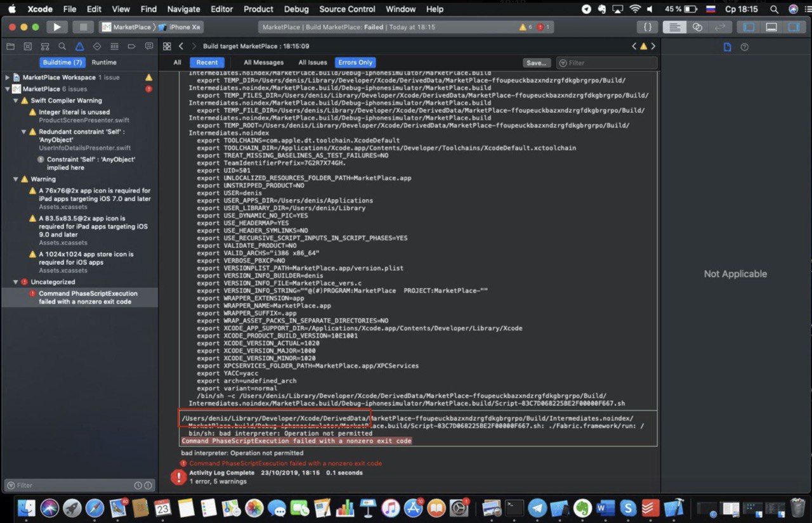
Task: Click the build log Filter field
Action: (x=607, y=63)
